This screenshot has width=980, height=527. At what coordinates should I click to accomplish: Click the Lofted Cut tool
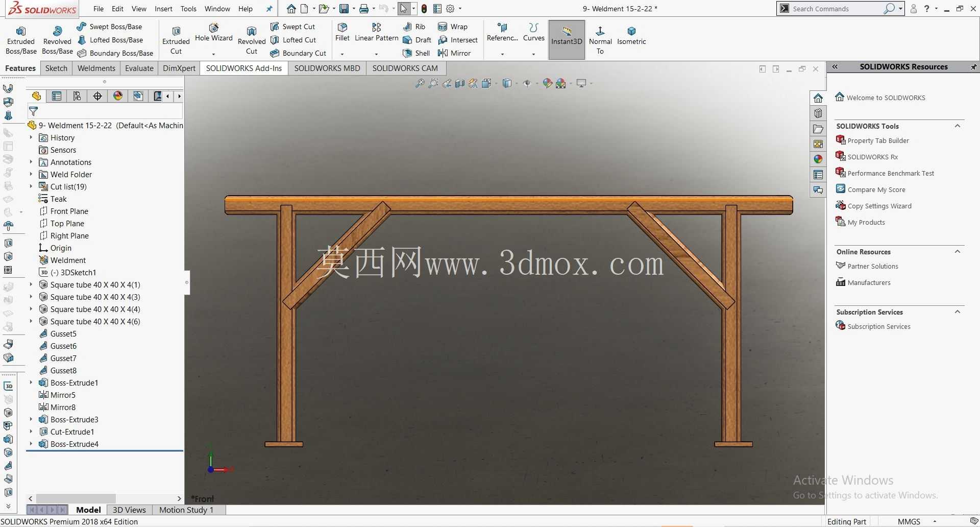click(293, 40)
